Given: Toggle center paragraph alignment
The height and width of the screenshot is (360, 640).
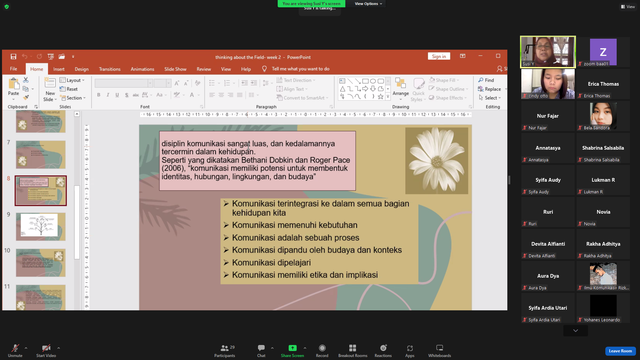Looking at the screenshot, I should coord(221,95).
